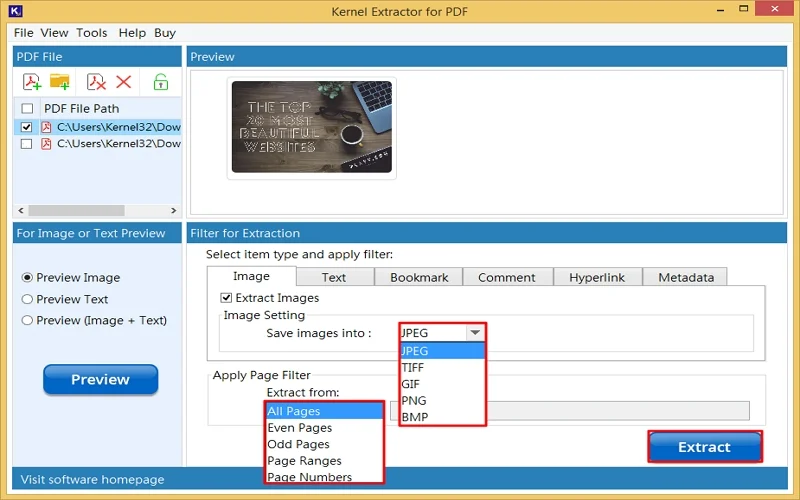Switch to the Metadata tab
This screenshot has width=800, height=500.
686,277
